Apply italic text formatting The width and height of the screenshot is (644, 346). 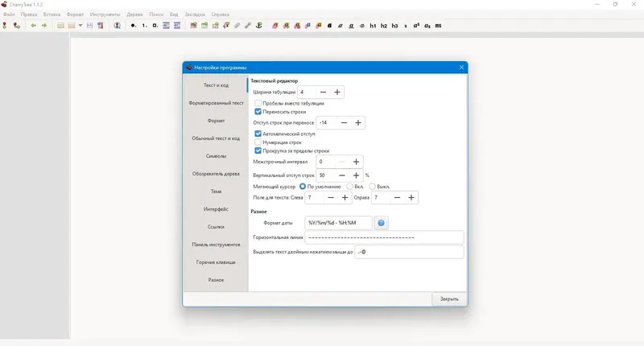pos(340,26)
